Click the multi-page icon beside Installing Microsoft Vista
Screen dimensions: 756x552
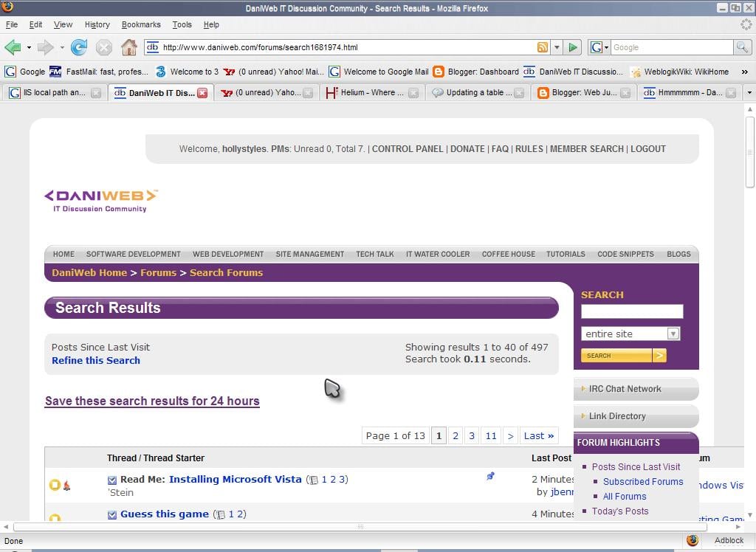313,480
